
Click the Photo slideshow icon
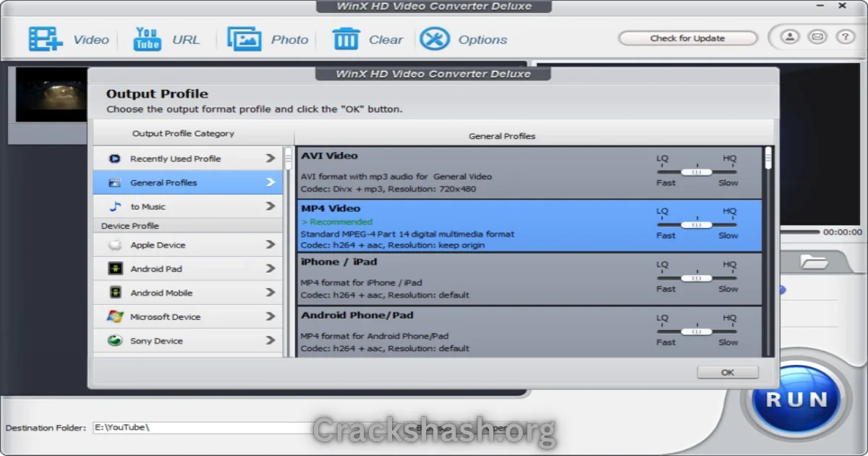pyautogui.click(x=244, y=39)
